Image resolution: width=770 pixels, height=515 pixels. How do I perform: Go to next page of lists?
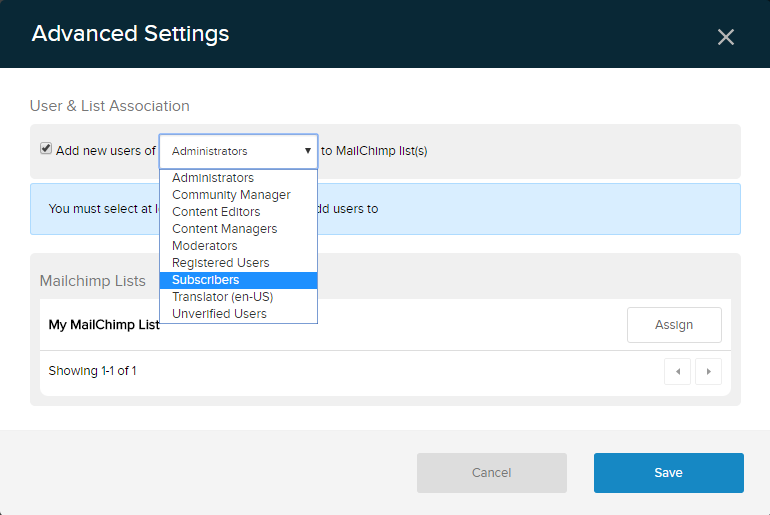[708, 371]
